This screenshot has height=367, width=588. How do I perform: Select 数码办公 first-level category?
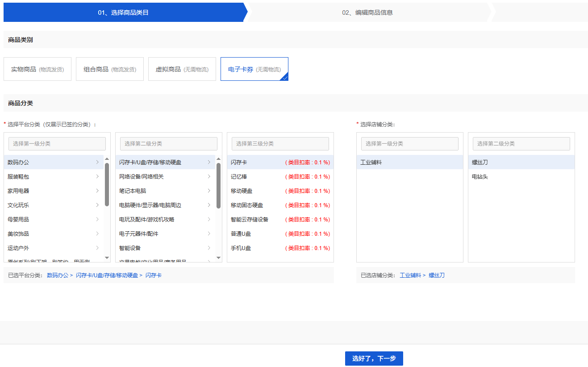coord(54,162)
